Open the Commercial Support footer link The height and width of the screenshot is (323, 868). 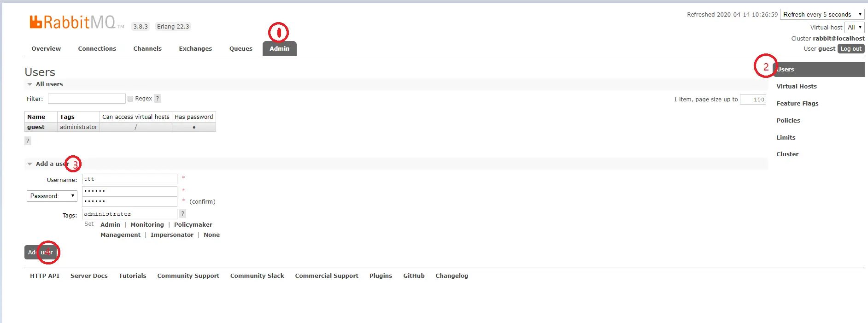[x=327, y=276]
